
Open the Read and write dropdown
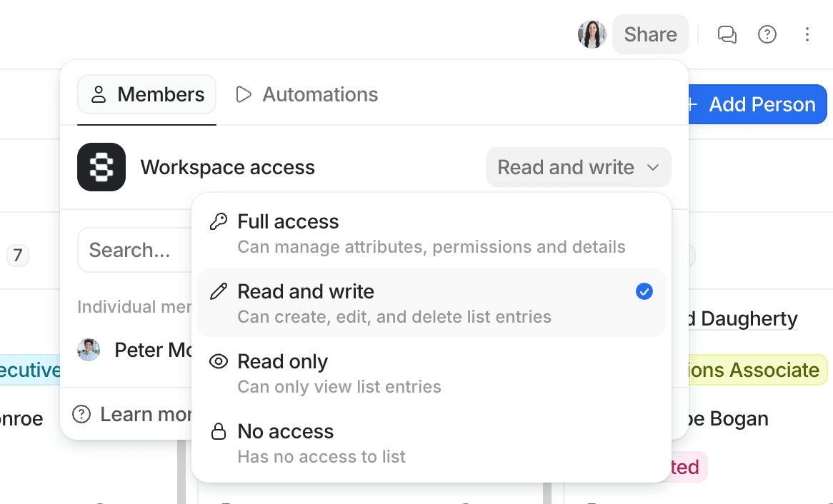578,167
